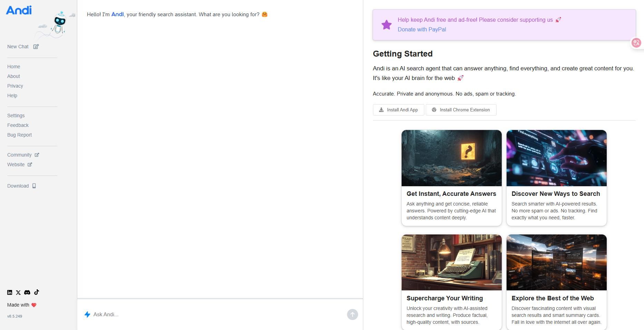Click the blue Andi name in greeting
The height and width of the screenshot is (330, 644).
tap(117, 14)
